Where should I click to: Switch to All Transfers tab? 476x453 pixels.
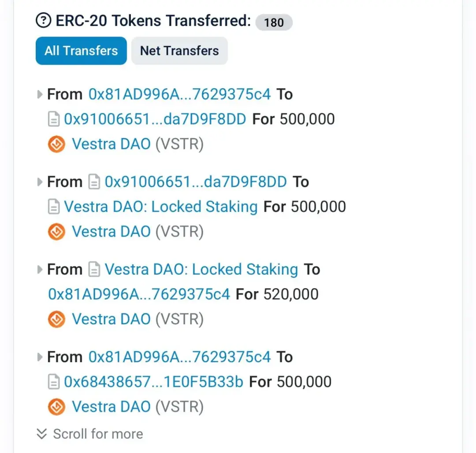click(x=81, y=51)
